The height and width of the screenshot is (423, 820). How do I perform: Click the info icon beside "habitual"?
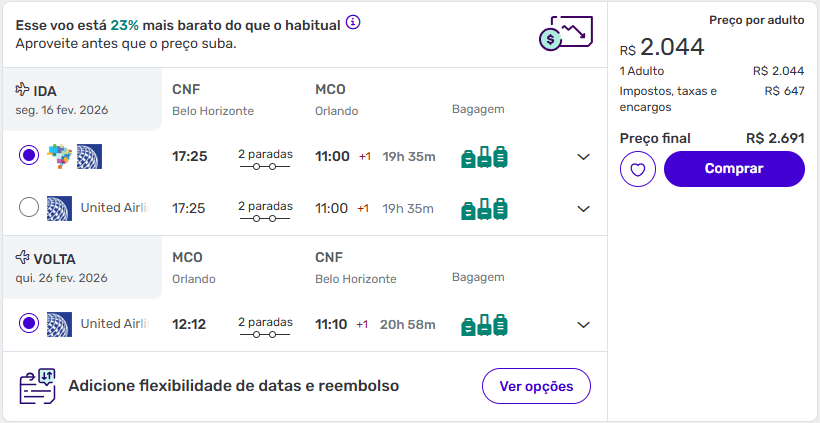tap(353, 22)
